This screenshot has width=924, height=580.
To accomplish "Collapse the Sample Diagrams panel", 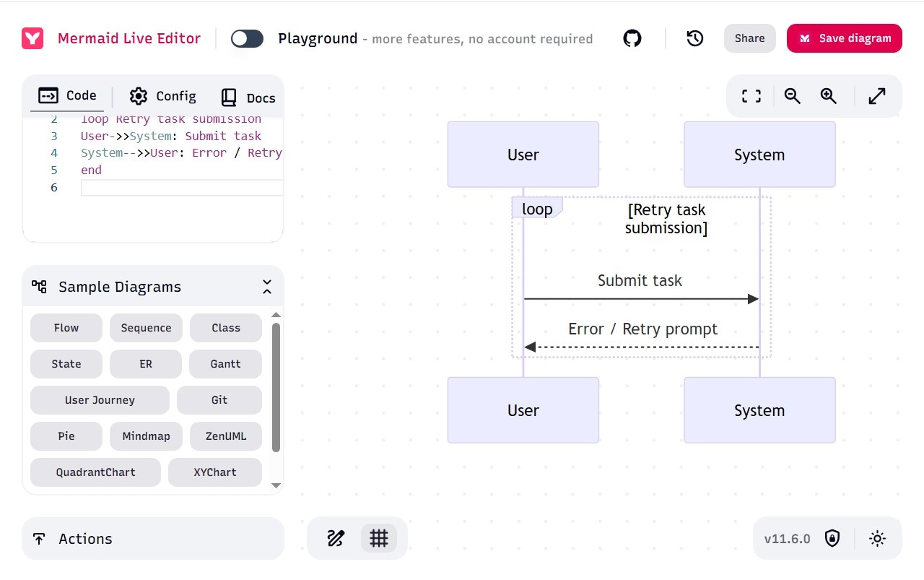I will point(267,287).
